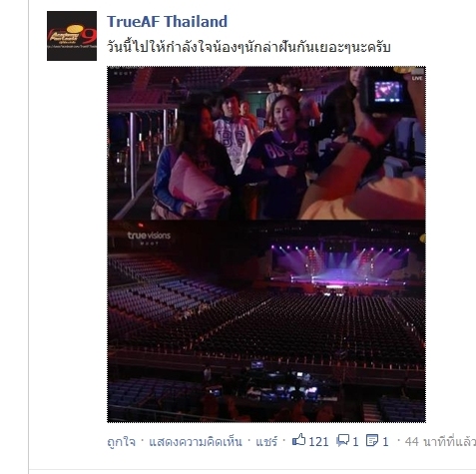476x474 pixels.
Task: Open the 121 likes count
Action: pyautogui.click(x=318, y=442)
